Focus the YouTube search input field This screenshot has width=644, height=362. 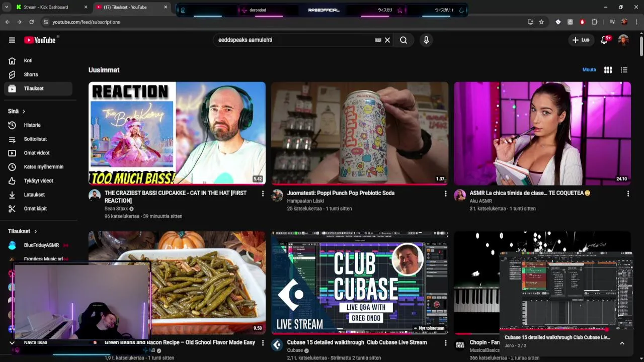[294, 40]
